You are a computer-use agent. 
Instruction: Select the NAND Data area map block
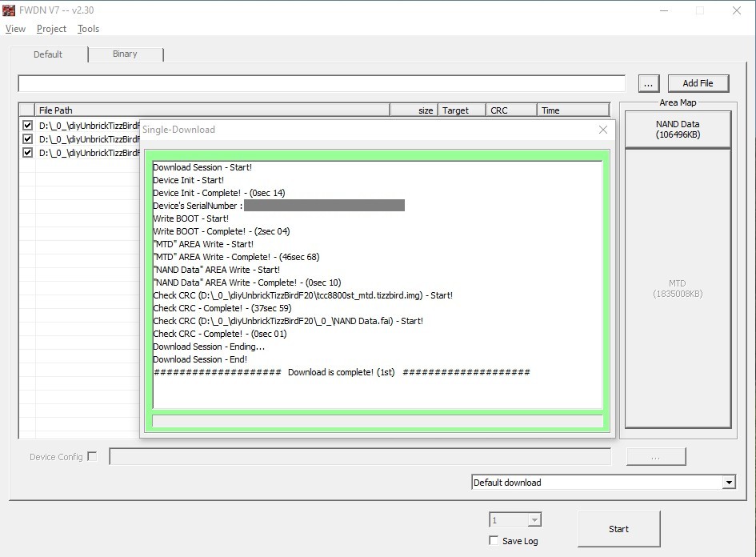[x=678, y=129]
